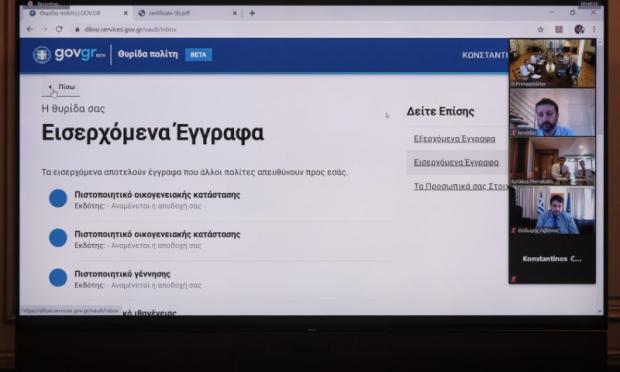Open the Εξερχόμενα Έγγραφα link
The width and height of the screenshot is (620, 372).
(x=454, y=139)
